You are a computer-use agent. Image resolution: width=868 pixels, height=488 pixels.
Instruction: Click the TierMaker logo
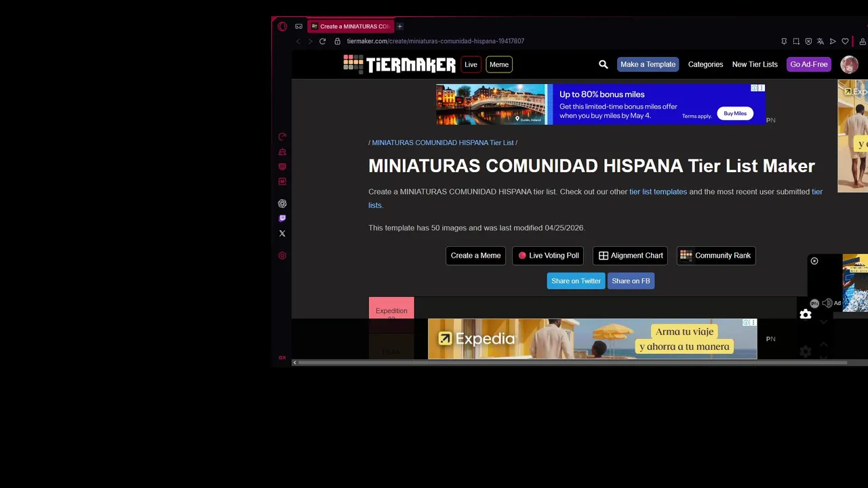point(399,64)
